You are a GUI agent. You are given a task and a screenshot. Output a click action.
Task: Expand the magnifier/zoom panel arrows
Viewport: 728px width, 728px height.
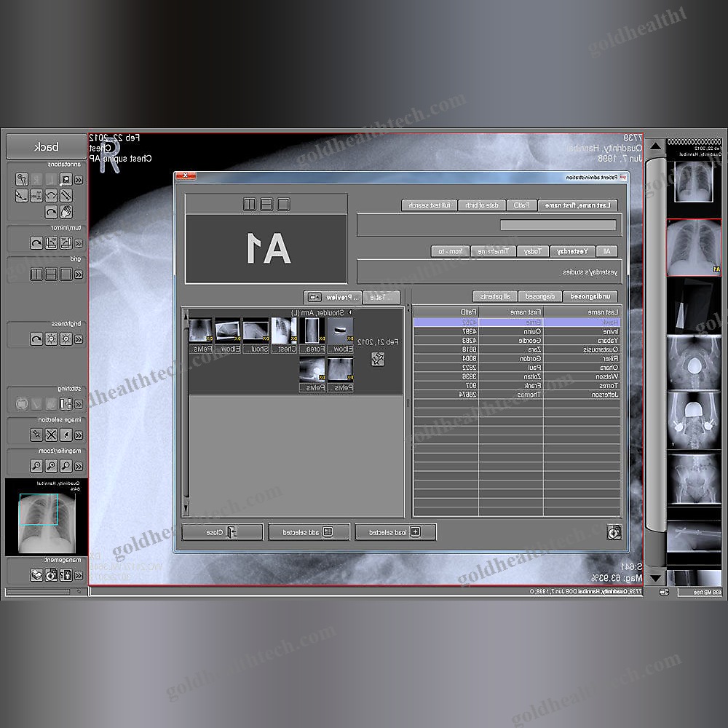click(79, 466)
